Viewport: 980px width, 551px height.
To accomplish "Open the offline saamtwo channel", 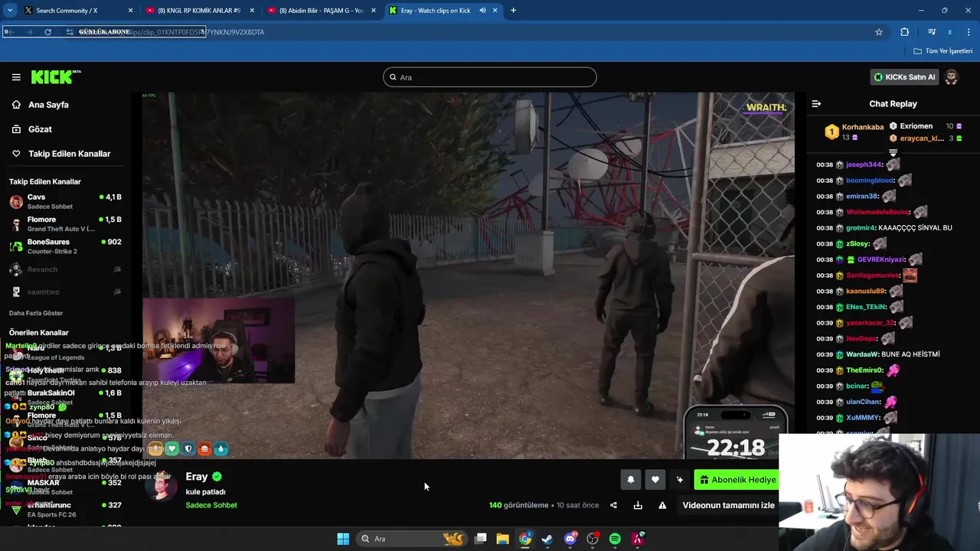I will (x=65, y=292).
